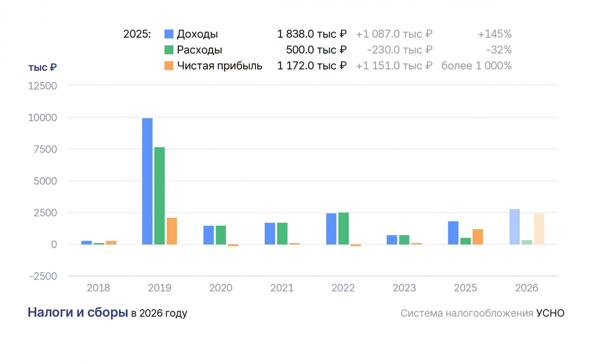Click the 2021 blue income bar
Image resolution: width=615 pixels, height=364 pixels.
(270, 234)
